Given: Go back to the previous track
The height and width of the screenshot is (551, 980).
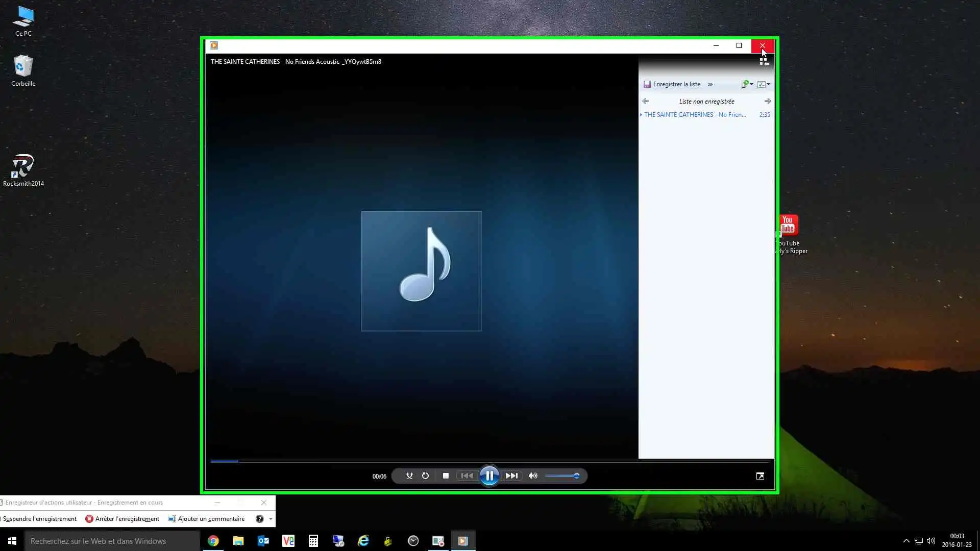Looking at the screenshot, I should pos(467,476).
